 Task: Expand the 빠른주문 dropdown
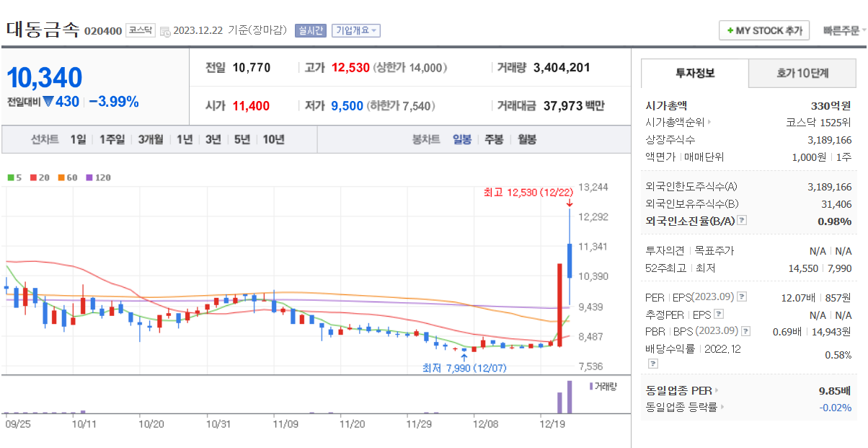tap(845, 30)
